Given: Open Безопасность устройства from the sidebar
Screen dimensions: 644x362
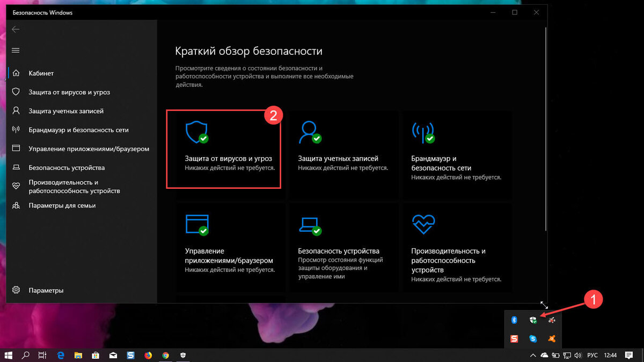Looking at the screenshot, I should [x=82, y=167].
